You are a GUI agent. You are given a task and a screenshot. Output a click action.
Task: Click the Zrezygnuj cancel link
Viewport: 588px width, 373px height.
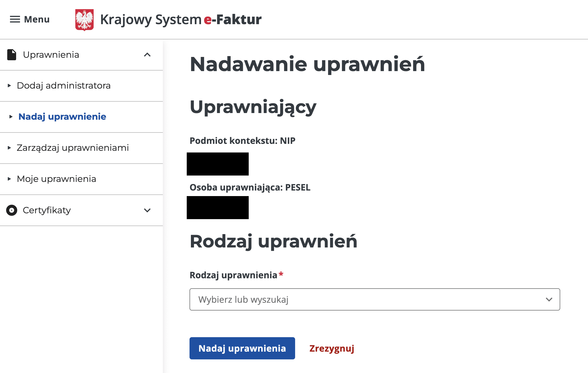(332, 348)
